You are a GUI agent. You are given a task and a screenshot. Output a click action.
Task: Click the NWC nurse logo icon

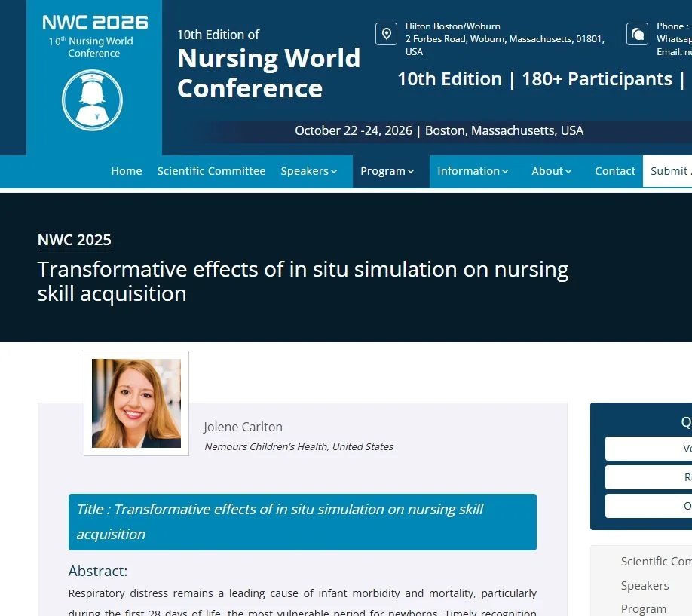[92, 100]
